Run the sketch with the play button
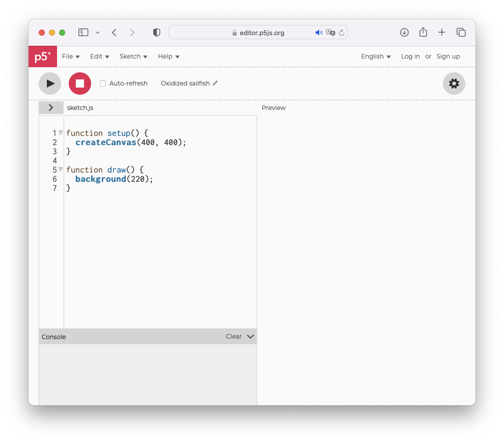The height and width of the screenshot is (443, 504). [50, 84]
